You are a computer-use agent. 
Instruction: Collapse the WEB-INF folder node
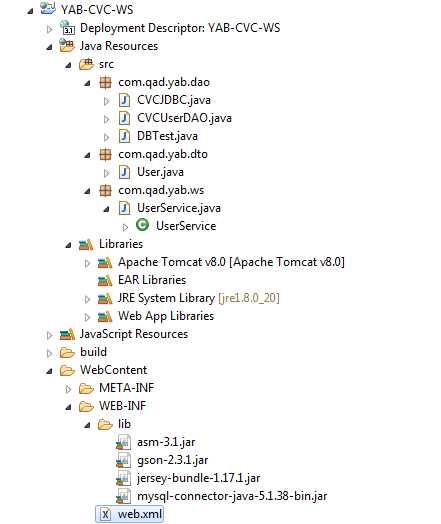[x=68, y=407]
